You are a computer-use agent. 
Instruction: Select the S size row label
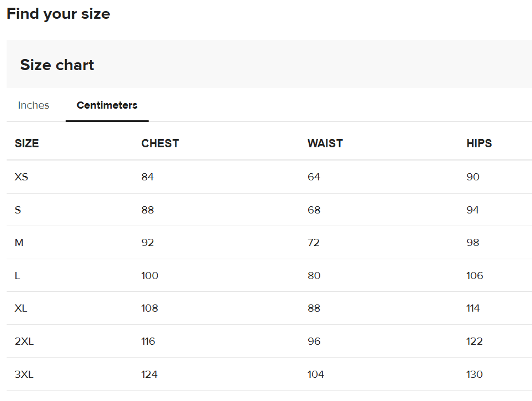18,210
